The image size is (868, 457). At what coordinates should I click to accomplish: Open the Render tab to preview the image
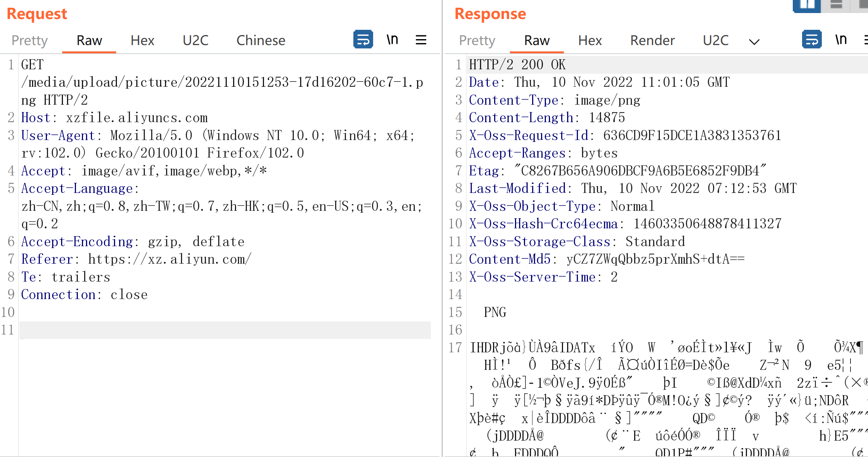click(x=652, y=40)
